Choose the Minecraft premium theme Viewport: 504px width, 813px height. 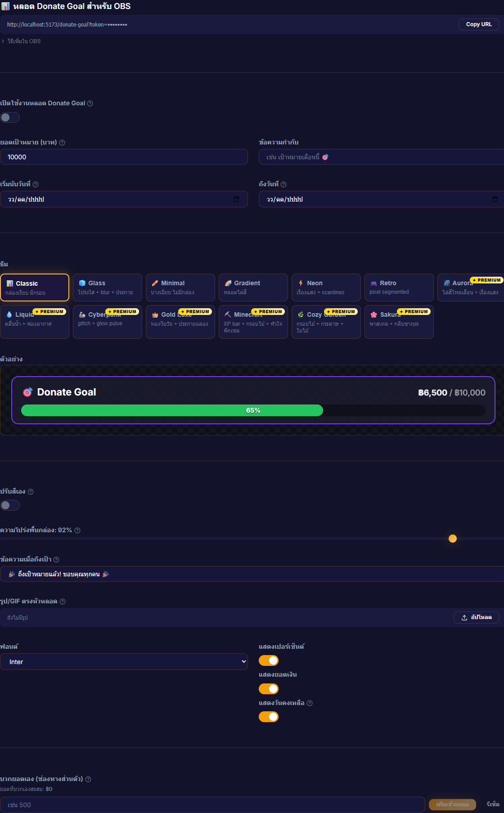tap(253, 322)
